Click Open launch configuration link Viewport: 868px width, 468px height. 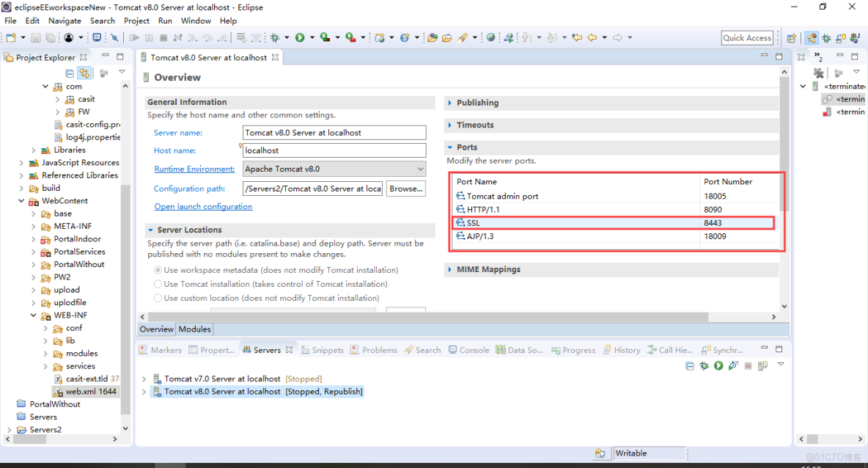[x=203, y=207]
